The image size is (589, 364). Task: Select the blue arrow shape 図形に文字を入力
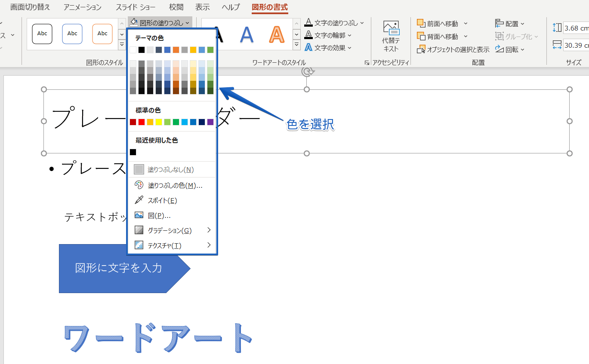[124, 269]
